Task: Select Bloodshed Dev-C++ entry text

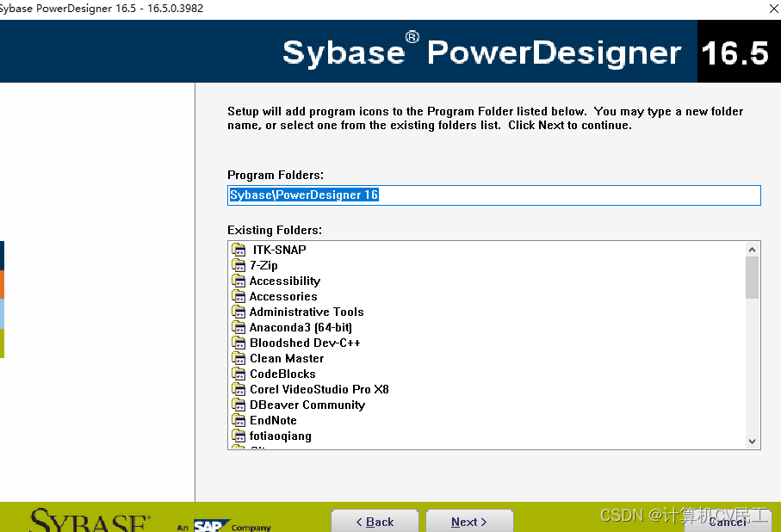Action: (305, 343)
